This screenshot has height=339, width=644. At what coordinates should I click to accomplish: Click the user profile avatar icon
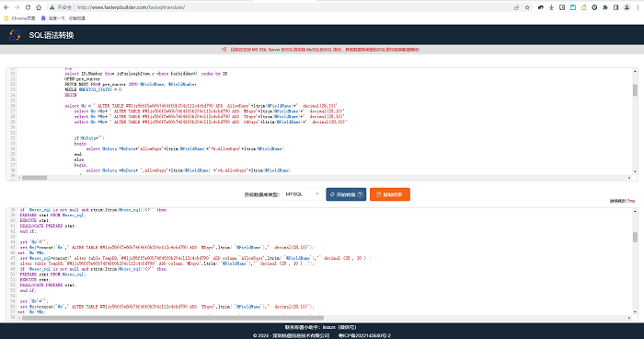tap(627, 7)
